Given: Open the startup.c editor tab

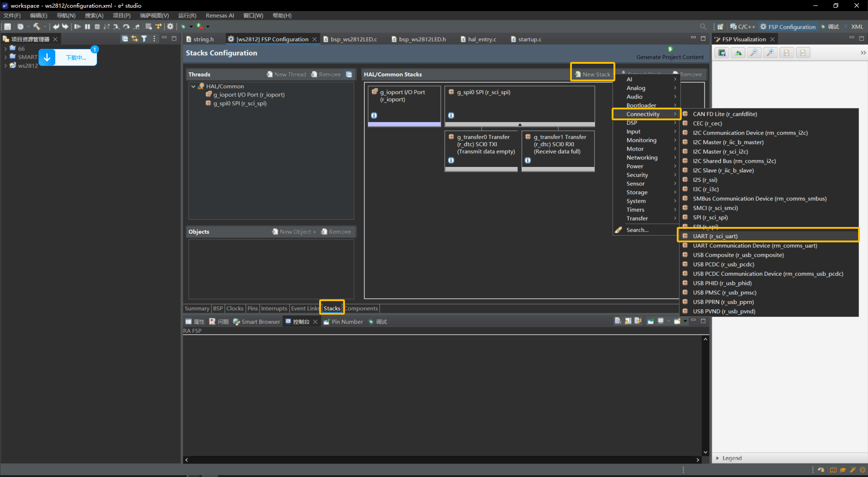Looking at the screenshot, I should [526, 39].
